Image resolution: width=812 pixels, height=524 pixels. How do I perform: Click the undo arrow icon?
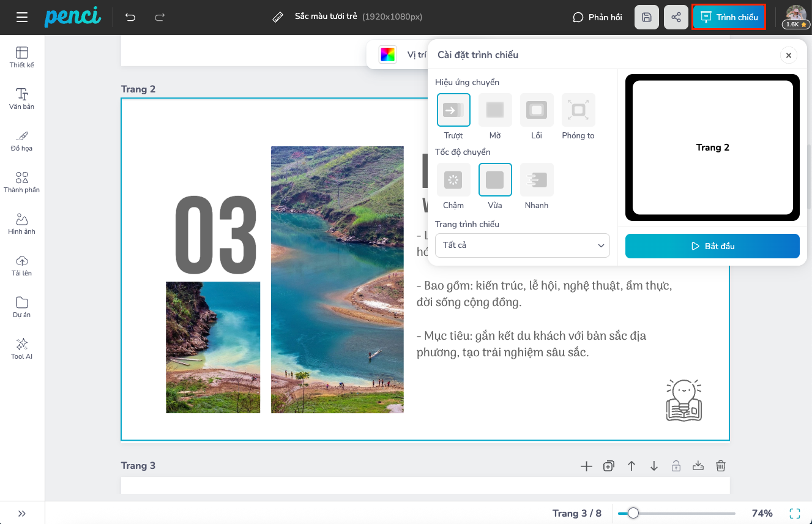[x=130, y=17]
